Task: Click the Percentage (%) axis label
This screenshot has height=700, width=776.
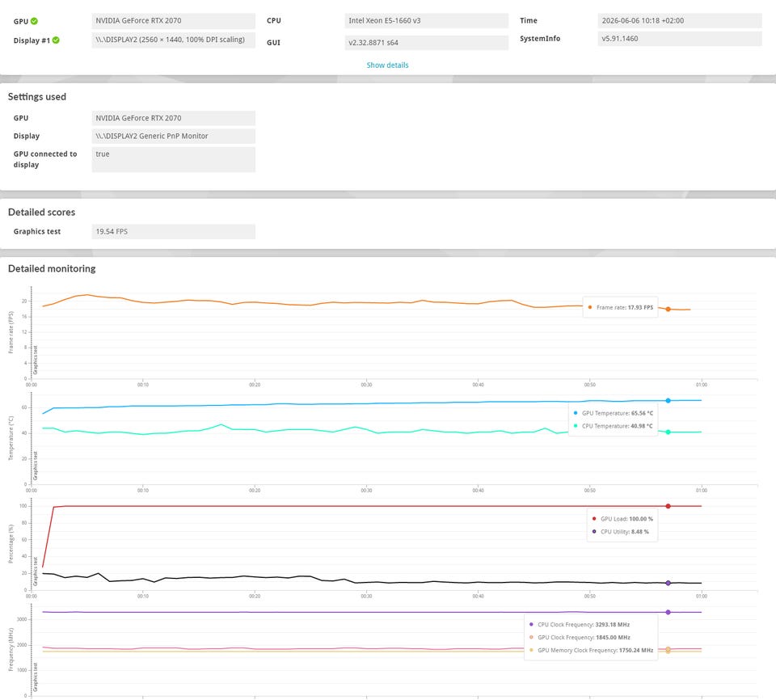Action: pyautogui.click(x=11, y=543)
